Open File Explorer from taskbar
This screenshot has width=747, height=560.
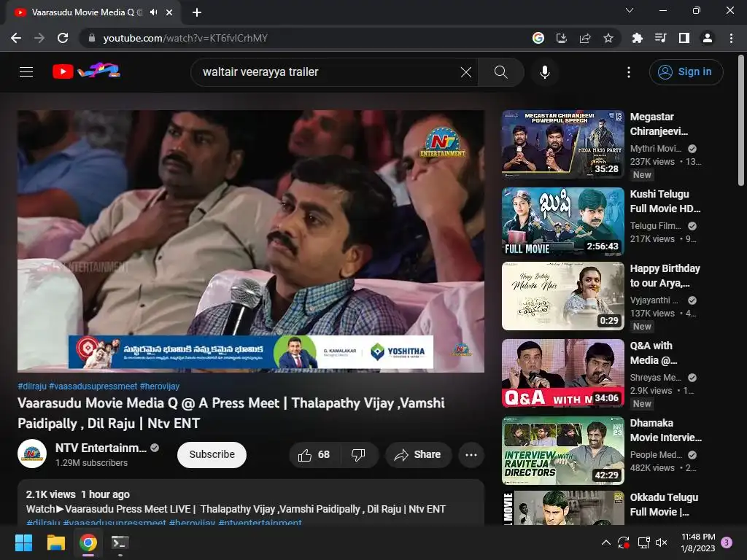click(55, 542)
